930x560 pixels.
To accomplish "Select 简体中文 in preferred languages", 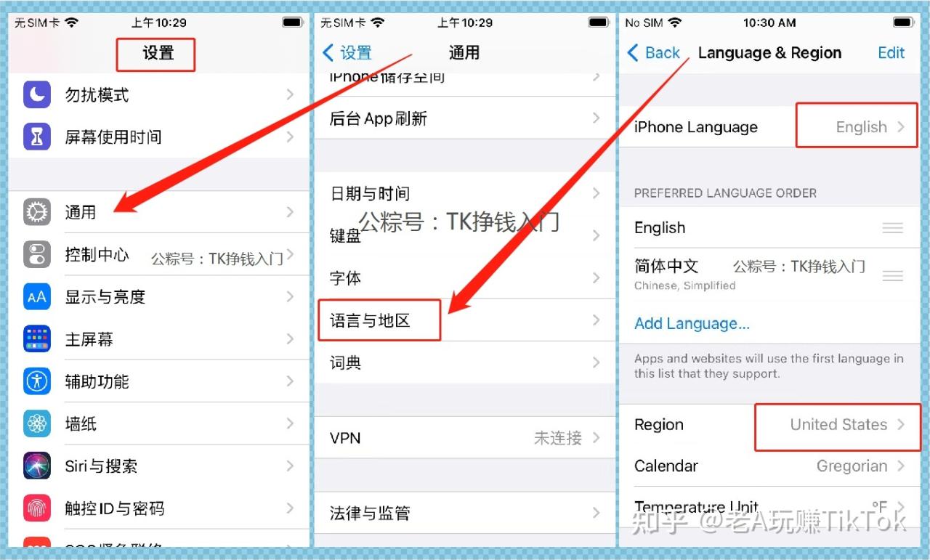I will point(769,275).
